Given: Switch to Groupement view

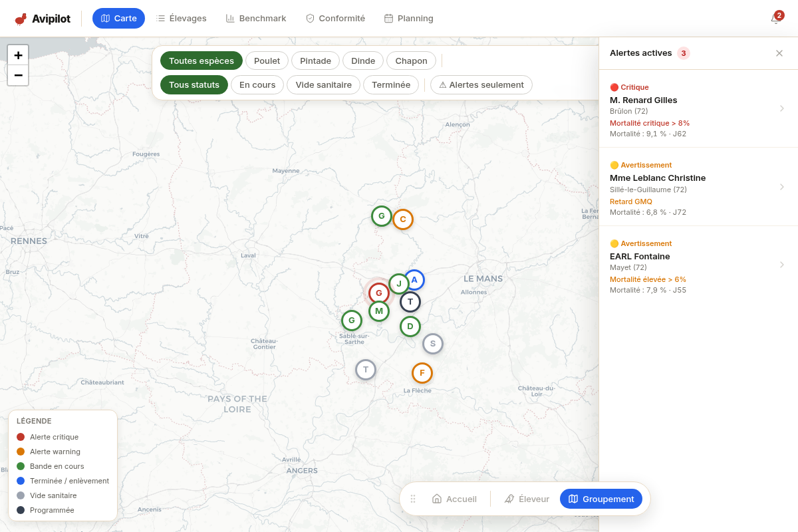Looking at the screenshot, I should point(601,499).
